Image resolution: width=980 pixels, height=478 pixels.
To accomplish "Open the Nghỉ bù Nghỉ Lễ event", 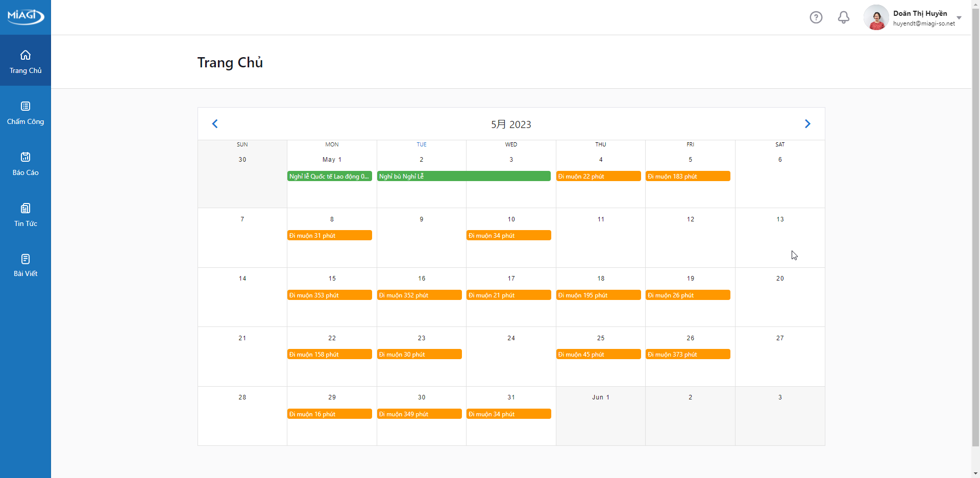I will pyautogui.click(x=463, y=177).
